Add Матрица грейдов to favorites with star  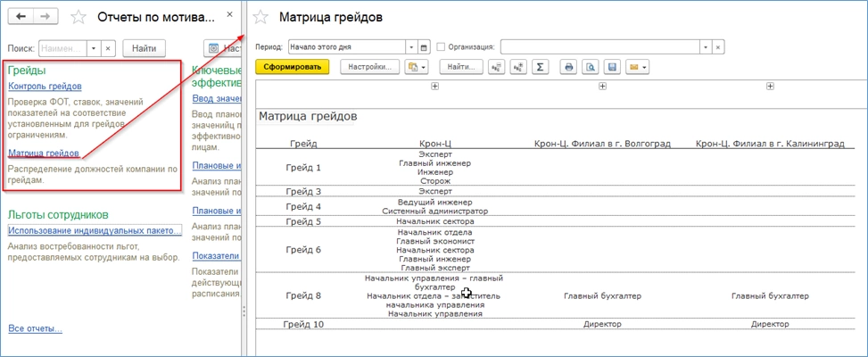pyautogui.click(x=260, y=17)
